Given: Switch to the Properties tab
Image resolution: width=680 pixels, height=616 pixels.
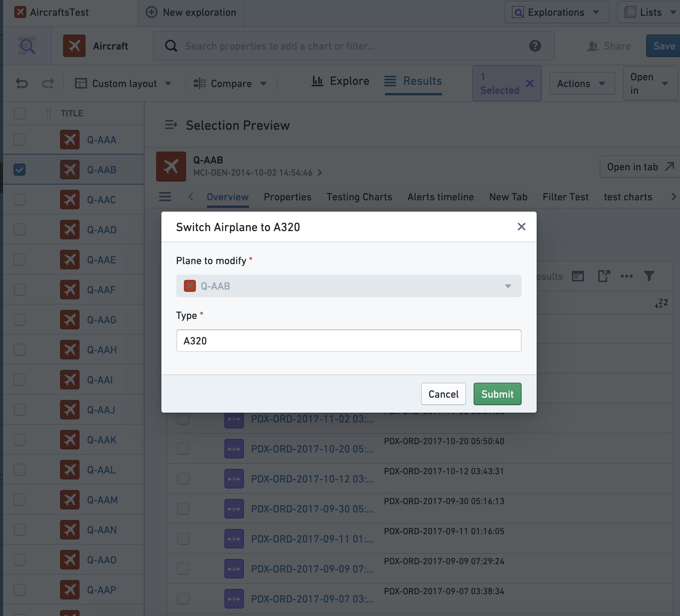Looking at the screenshot, I should pyautogui.click(x=287, y=197).
